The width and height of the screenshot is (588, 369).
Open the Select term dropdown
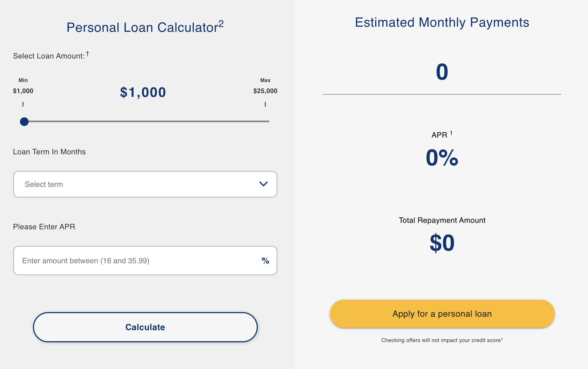(x=145, y=184)
